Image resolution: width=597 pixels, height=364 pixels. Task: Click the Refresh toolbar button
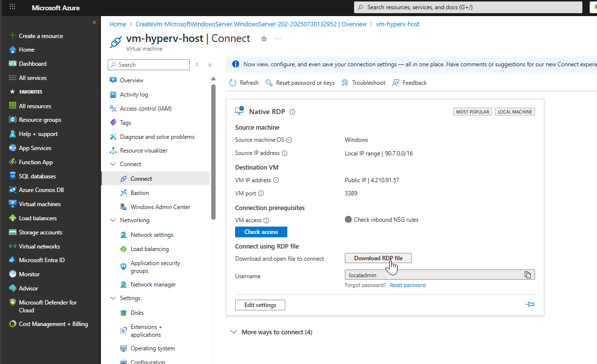point(244,83)
